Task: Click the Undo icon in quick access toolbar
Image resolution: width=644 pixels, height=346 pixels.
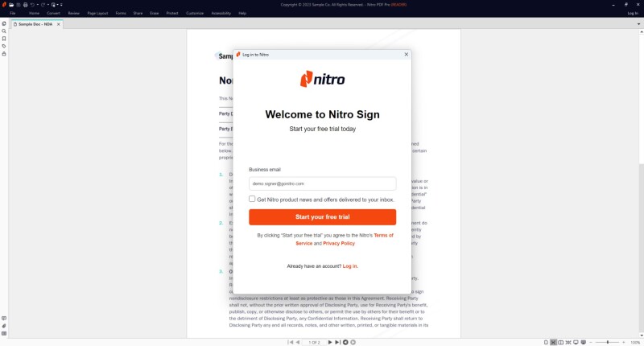Action: [x=32, y=5]
